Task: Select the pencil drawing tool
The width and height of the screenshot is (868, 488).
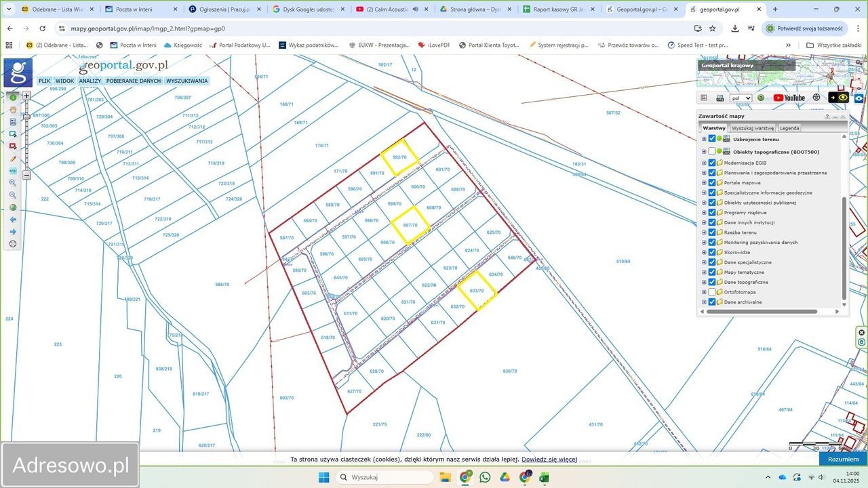Action: pos(13,159)
